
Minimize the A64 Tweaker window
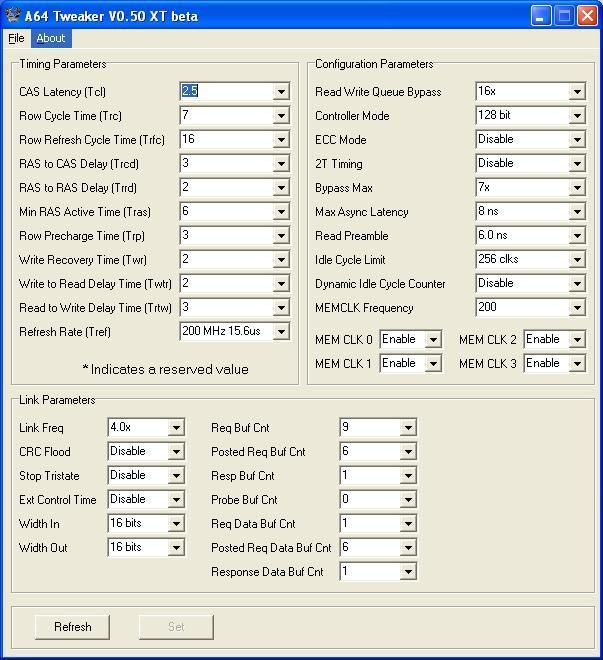point(541,16)
